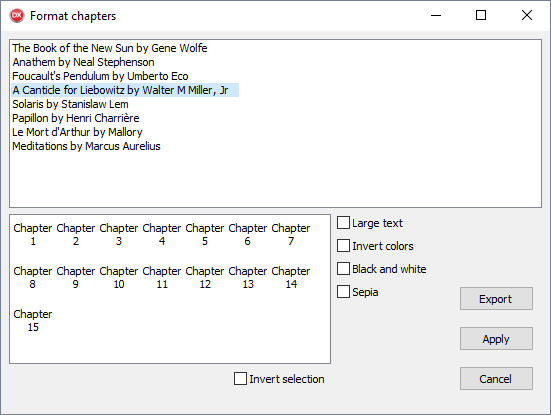Choose the Chapter 10 item
The image size is (551, 415).
tap(119, 277)
